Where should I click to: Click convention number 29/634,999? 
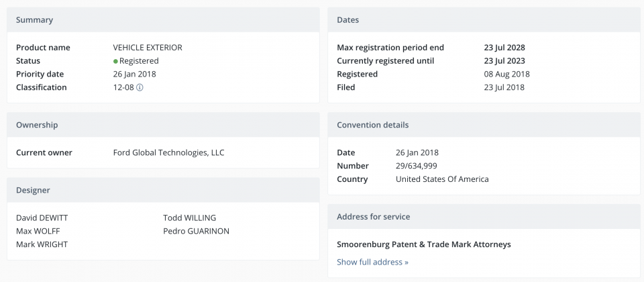tap(417, 166)
